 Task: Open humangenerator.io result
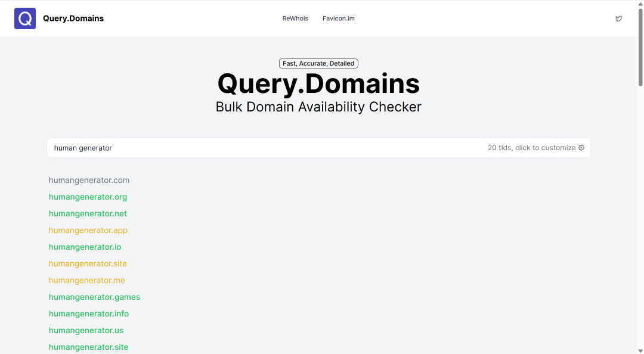coord(85,247)
